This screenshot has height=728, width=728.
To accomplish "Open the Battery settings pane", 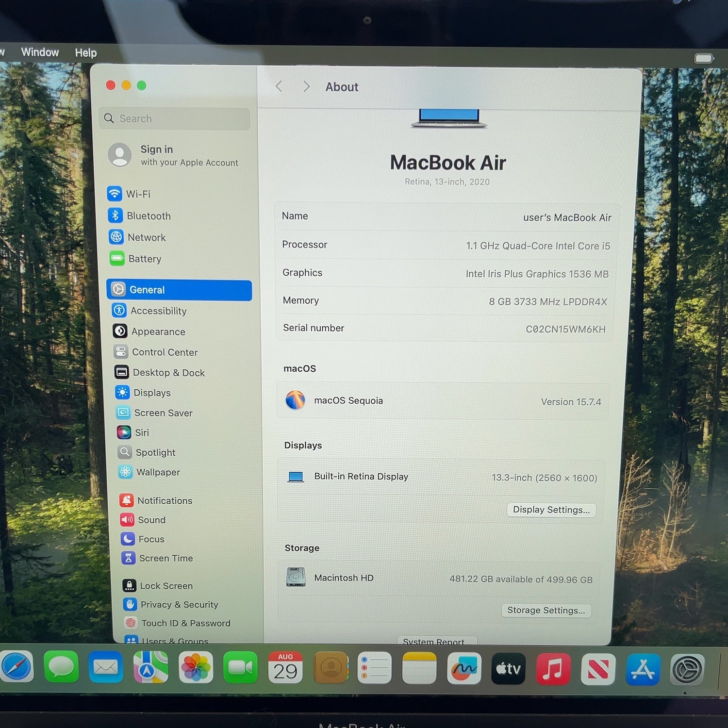I will coord(135,259).
